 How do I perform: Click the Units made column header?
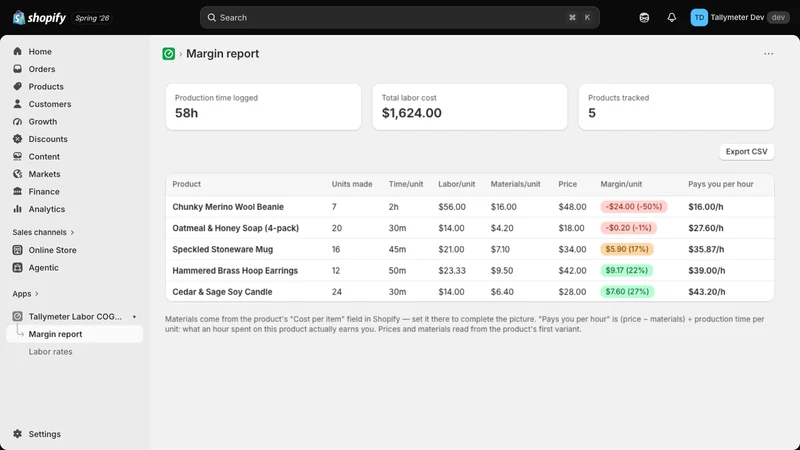click(x=352, y=184)
